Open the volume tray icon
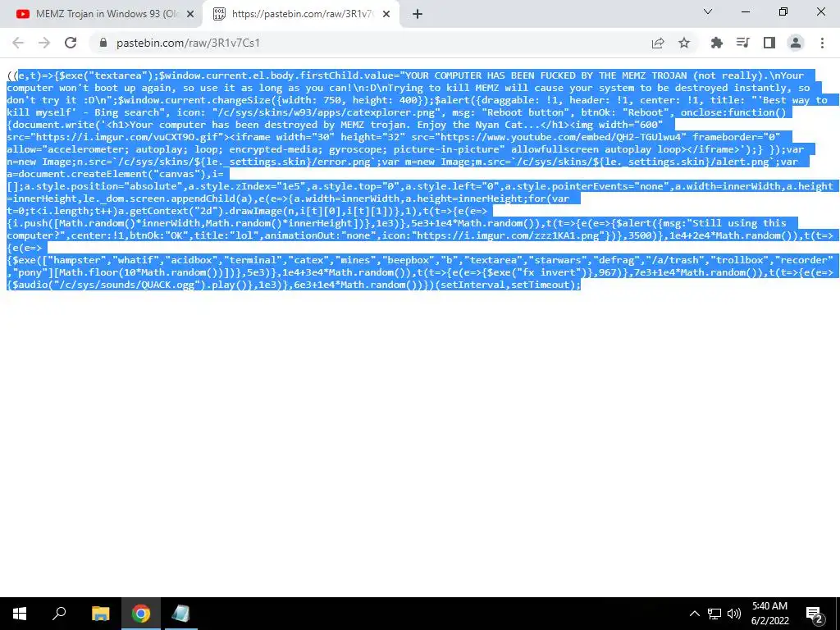The height and width of the screenshot is (630, 840). point(734,614)
